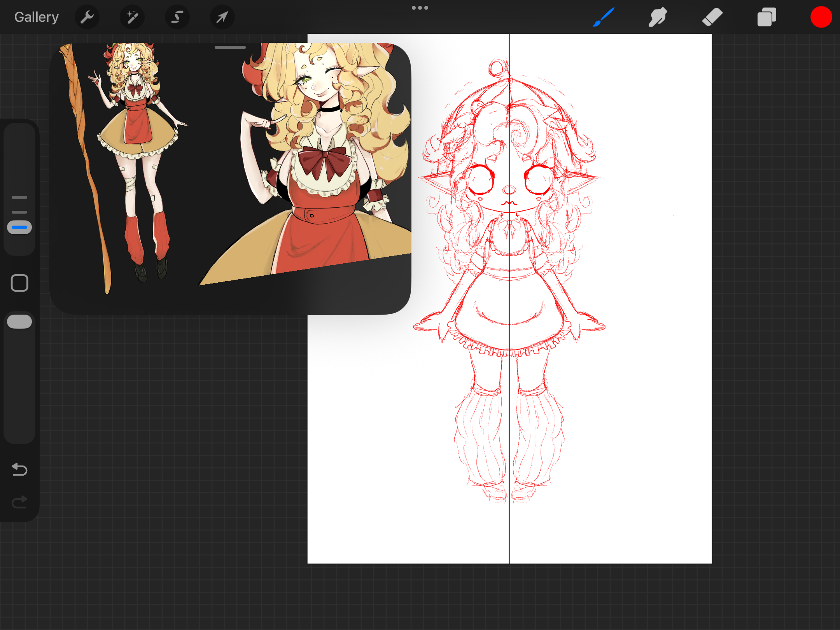
Task: Tap the reference window grab handle bar
Action: [230, 47]
